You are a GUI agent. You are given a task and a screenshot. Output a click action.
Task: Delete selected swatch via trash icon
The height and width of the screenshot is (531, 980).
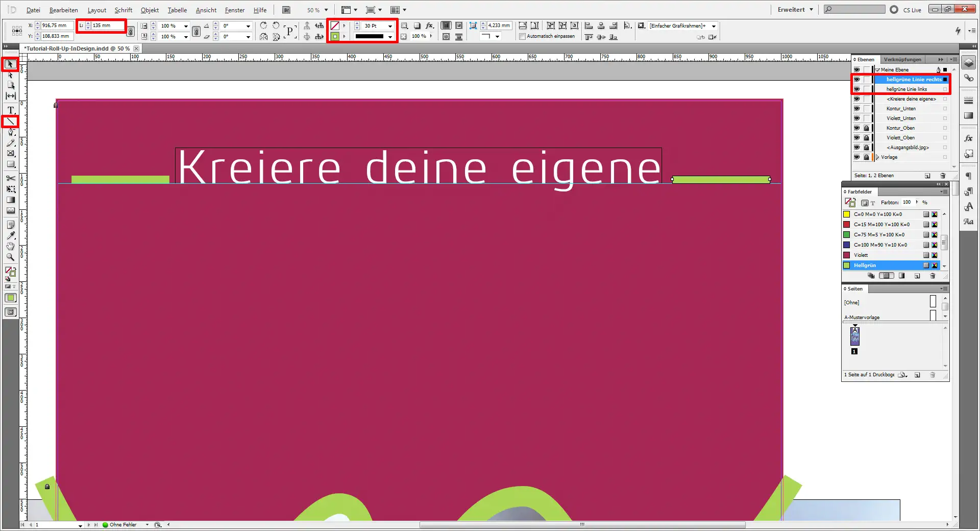click(x=933, y=276)
